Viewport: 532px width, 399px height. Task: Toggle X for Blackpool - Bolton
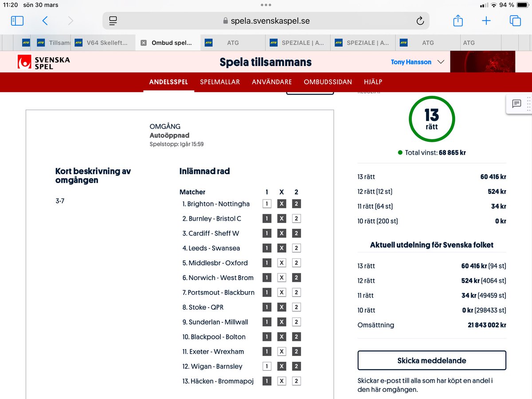point(282,337)
